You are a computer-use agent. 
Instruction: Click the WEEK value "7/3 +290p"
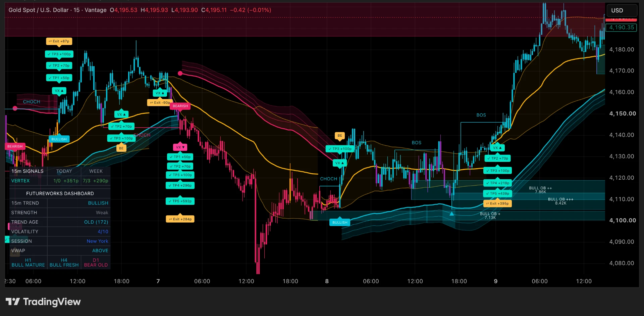pyautogui.click(x=96, y=181)
